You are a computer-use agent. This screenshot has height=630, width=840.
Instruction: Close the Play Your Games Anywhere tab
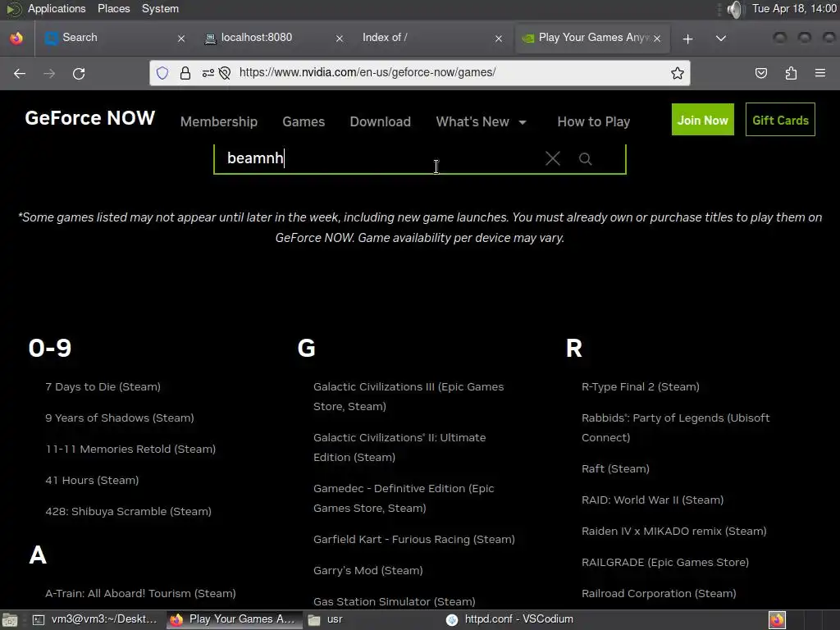(x=657, y=39)
